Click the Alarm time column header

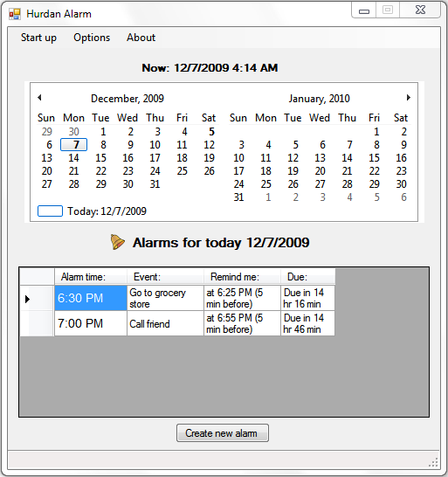[91, 277]
